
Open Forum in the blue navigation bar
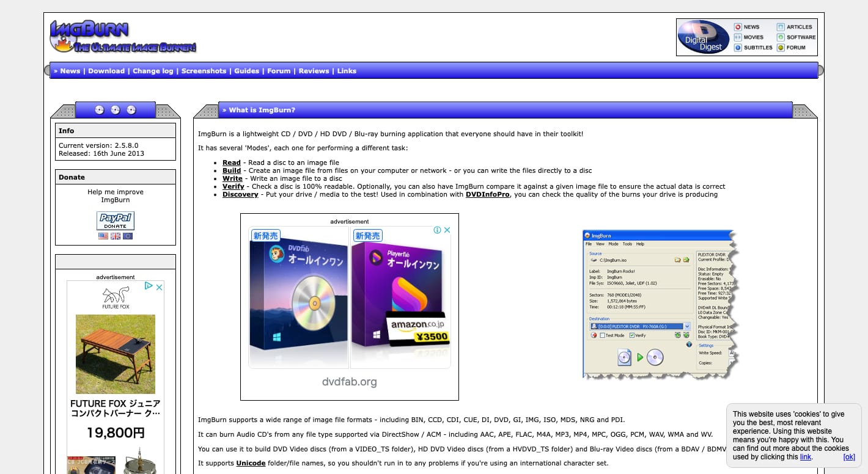tap(279, 71)
